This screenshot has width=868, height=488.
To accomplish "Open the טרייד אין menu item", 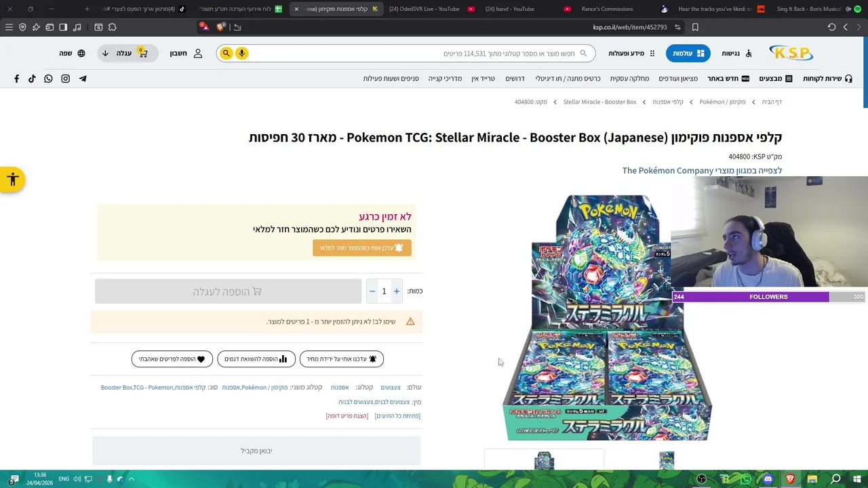I will tap(483, 79).
